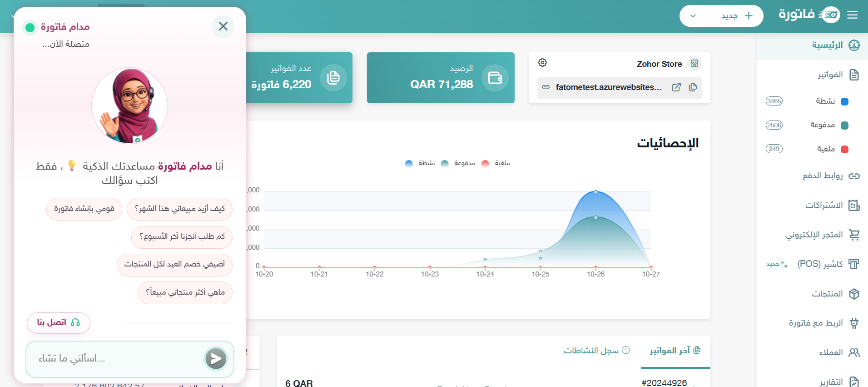This screenshot has height=387, width=868.
Task: Toggle ملغية series in chart legend
Action: point(496,163)
